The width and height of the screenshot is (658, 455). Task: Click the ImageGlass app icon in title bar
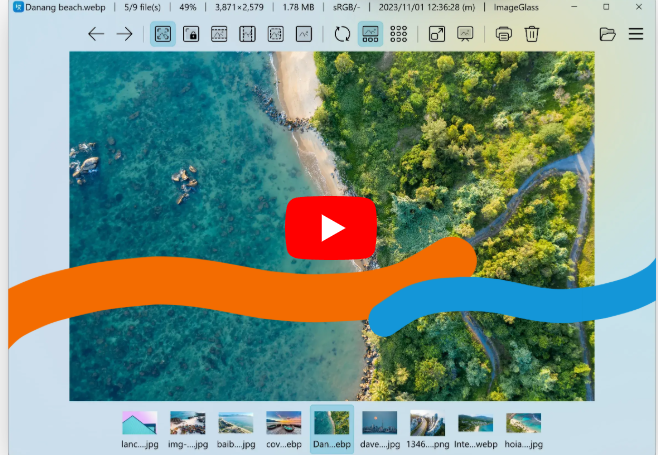click(18, 7)
